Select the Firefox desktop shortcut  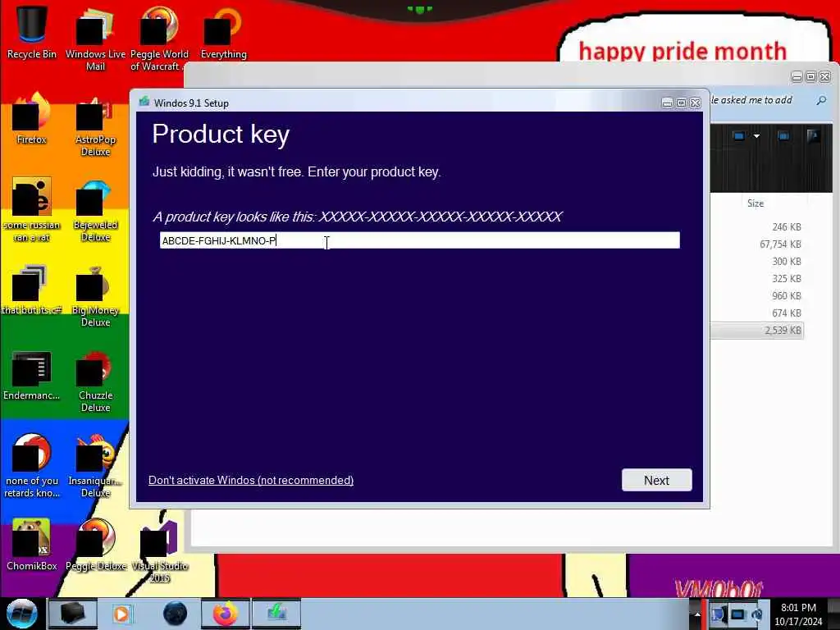coord(32,119)
